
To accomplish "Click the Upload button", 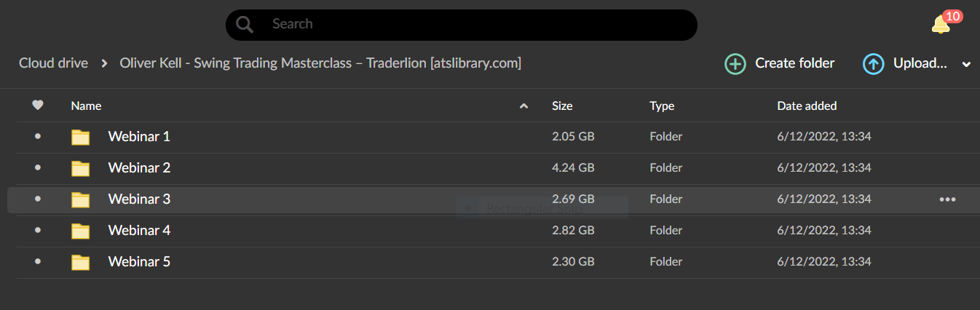I will tap(905, 64).
